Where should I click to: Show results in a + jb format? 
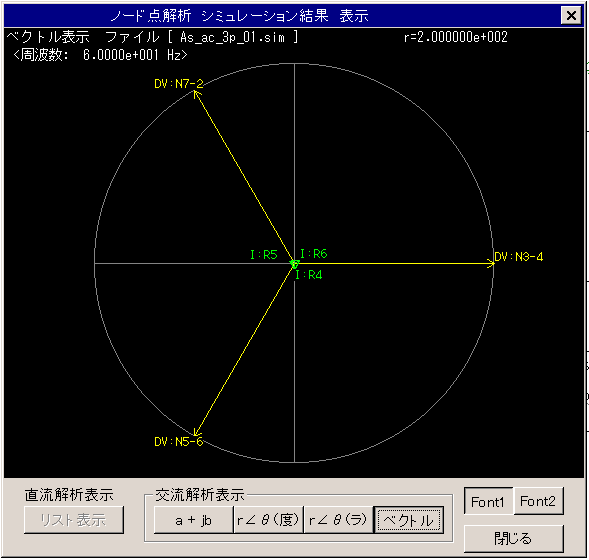coord(193,520)
